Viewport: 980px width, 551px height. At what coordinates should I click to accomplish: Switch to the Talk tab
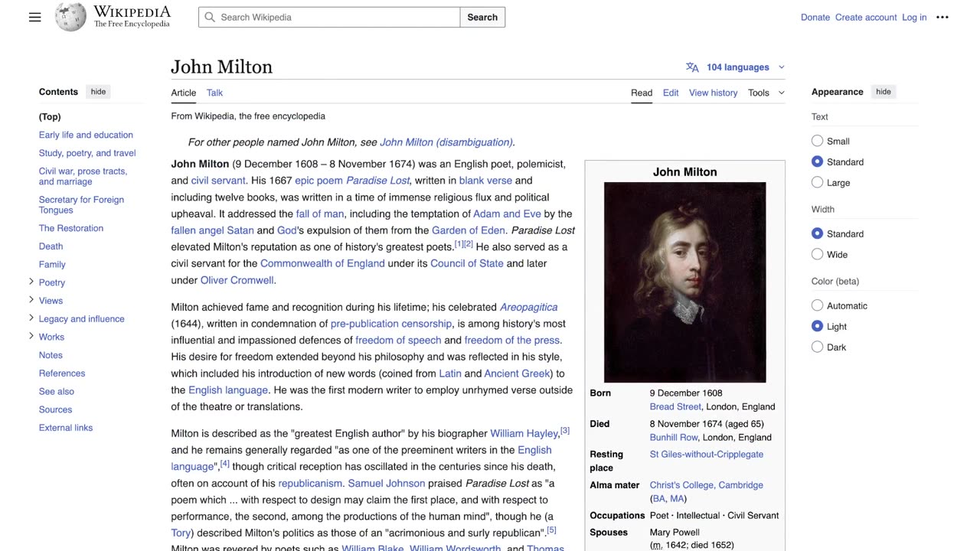(214, 93)
